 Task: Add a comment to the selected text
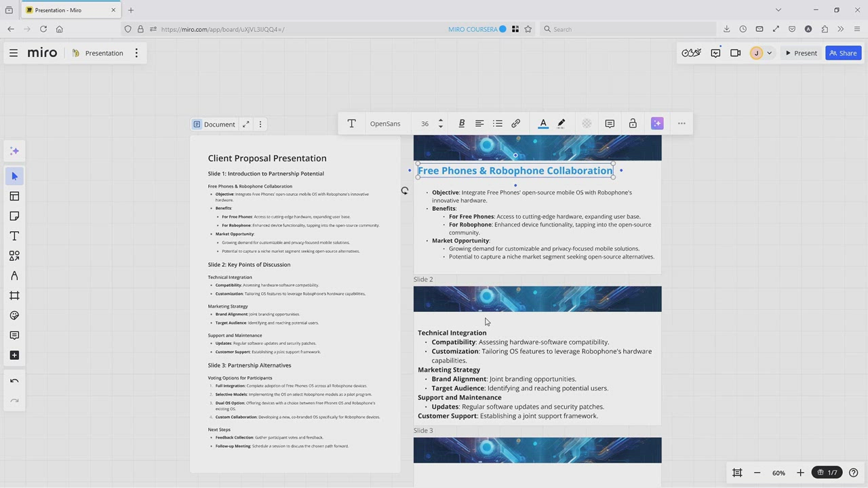pyautogui.click(x=610, y=123)
